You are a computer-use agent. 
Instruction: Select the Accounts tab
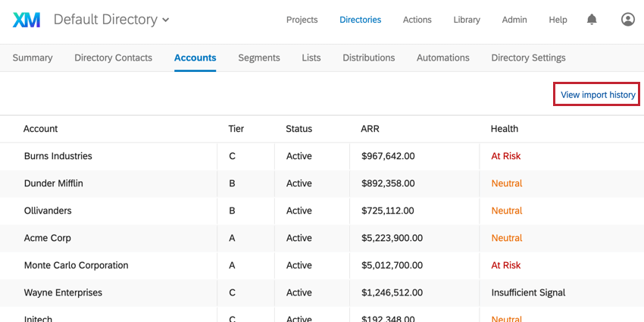click(x=195, y=58)
